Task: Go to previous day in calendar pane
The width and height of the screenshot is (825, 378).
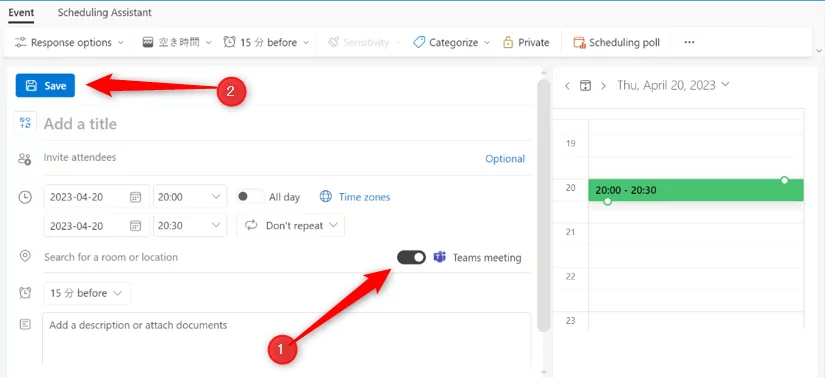Action: click(567, 86)
